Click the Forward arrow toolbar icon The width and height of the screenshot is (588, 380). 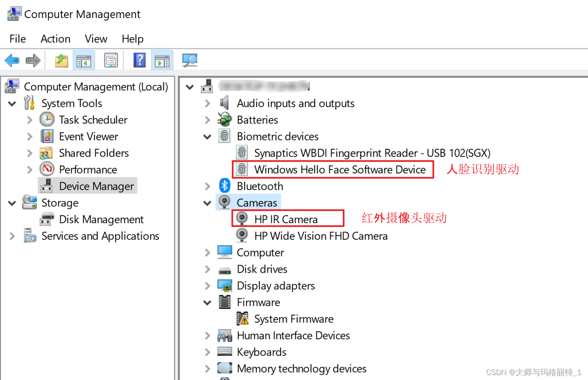[x=33, y=61]
